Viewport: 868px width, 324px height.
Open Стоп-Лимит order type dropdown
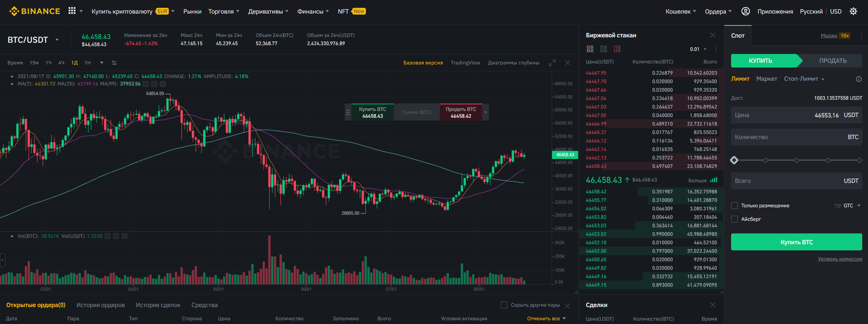coord(804,79)
